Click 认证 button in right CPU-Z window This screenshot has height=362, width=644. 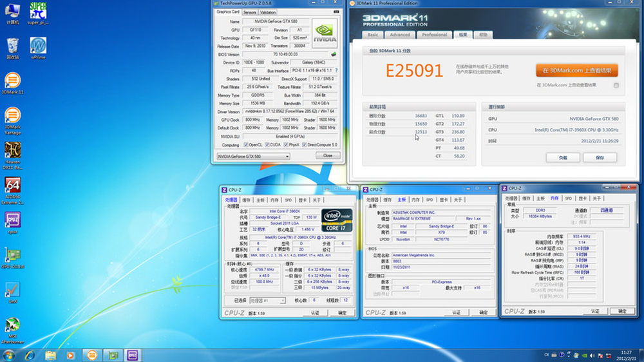595,312
